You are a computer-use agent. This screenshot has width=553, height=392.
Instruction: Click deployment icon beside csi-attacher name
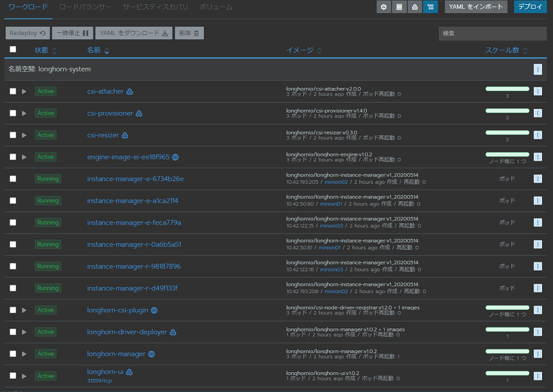click(130, 92)
